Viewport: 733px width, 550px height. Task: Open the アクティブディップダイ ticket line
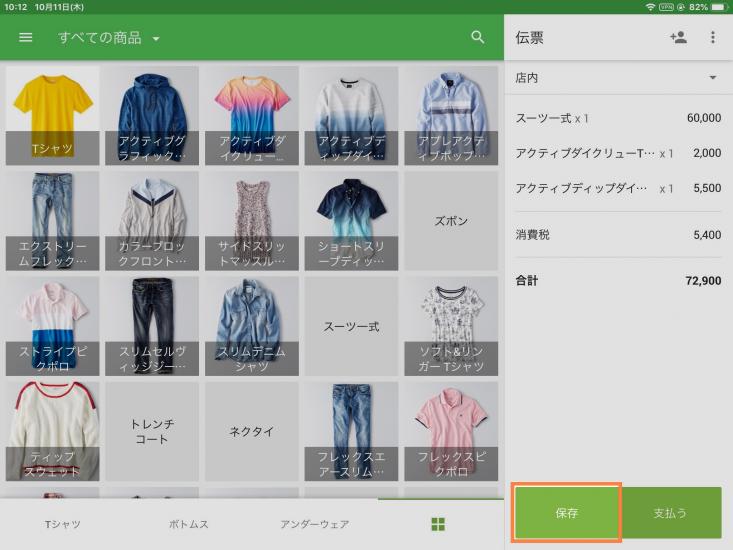(618, 188)
